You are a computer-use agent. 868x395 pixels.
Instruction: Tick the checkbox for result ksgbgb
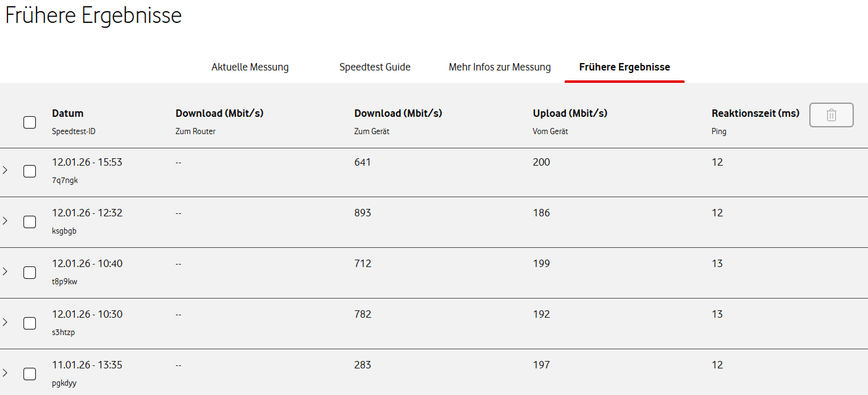30,222
